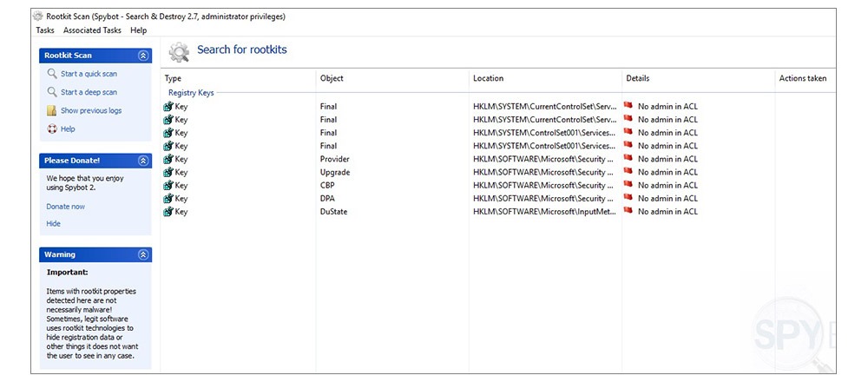The image size is (868, 382).
Task: Click the gear icon next to Search for rootkits
Action: 179,51
